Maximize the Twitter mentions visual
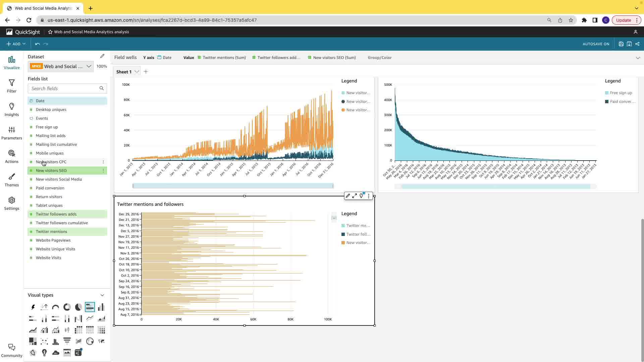This screenshot has width=644, height=362. [355, 196]
